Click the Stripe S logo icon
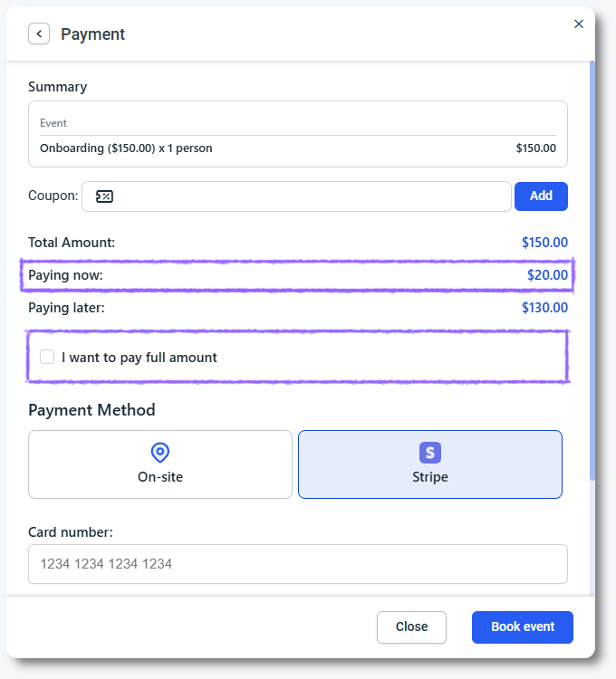This screenshot has width=616, height=679. coord(430,453)
